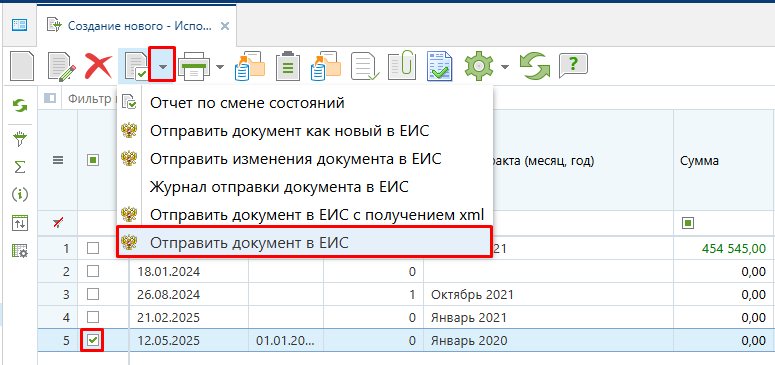Image resolution: width=775 pixels, height=365 pixels.
Task: Open 'Журнал отправки документа в ЕИС'
Action: click(305, 187)
